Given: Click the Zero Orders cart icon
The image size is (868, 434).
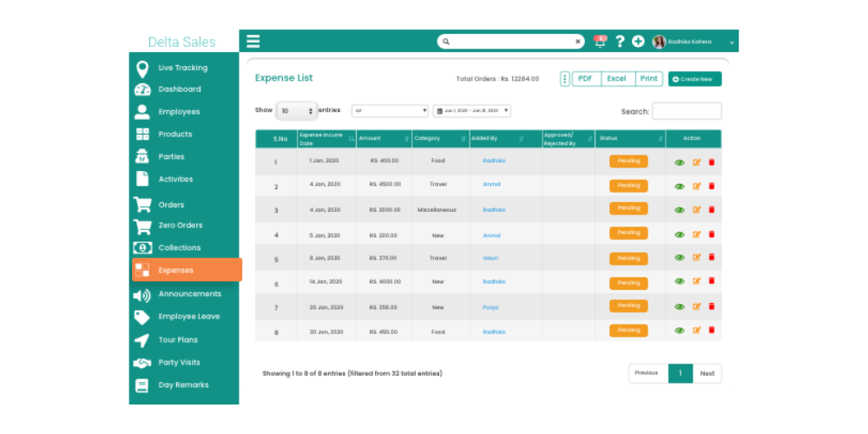Looking at the screenshot, I should tap(142, 227).
